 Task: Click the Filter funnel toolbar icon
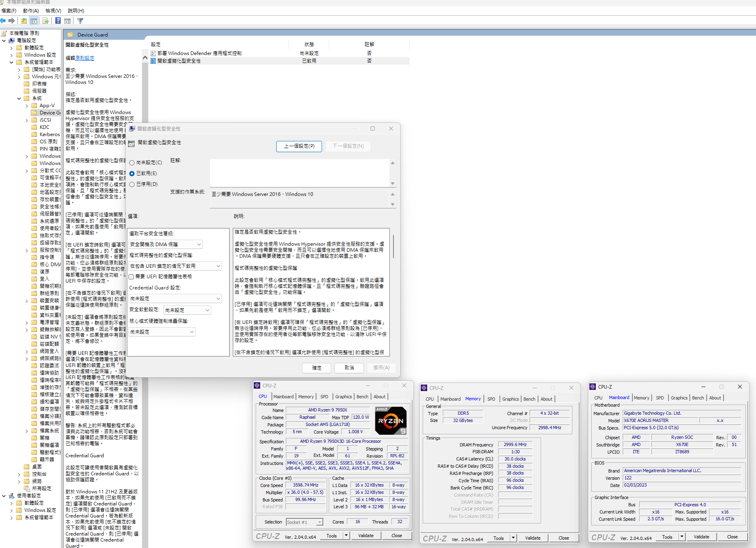tap(80, 20)
